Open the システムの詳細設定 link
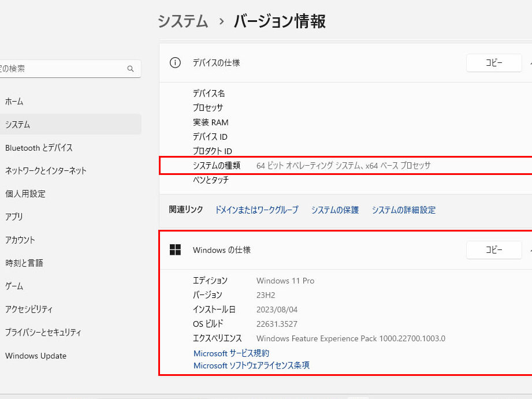The height and width of the screenshot is (399, 532). [x=404, y=210]
